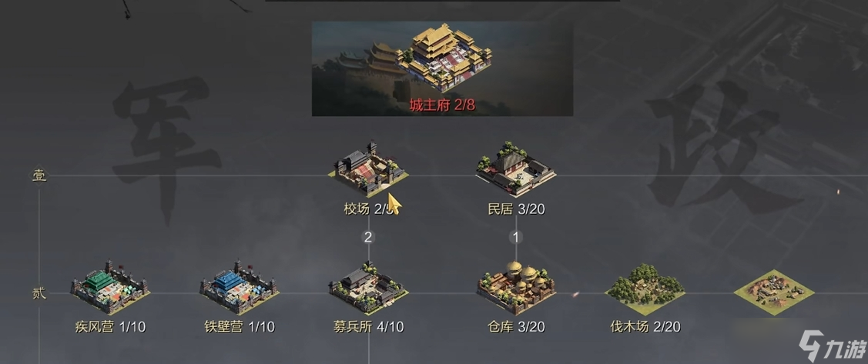Click the 仓库 warehouse building
Image resolution: width=868 pixels, height=364 pixels.
pos(516,288)
